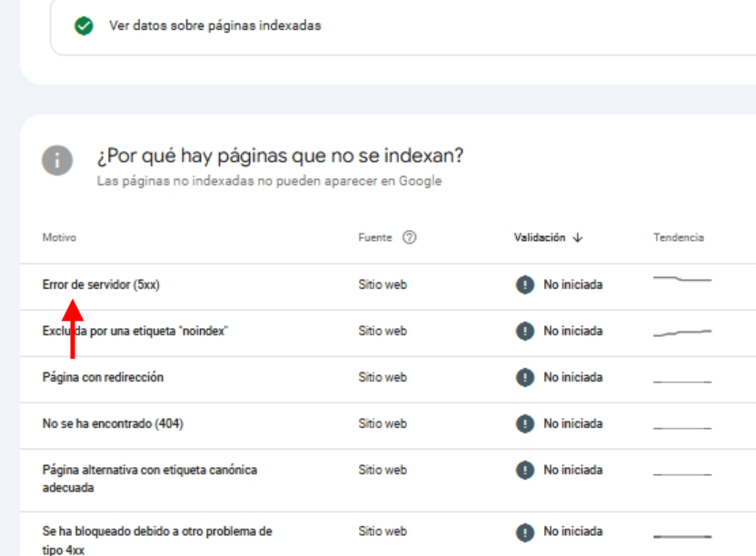Click warning icon in 404 row

click(x=524, y=423)
